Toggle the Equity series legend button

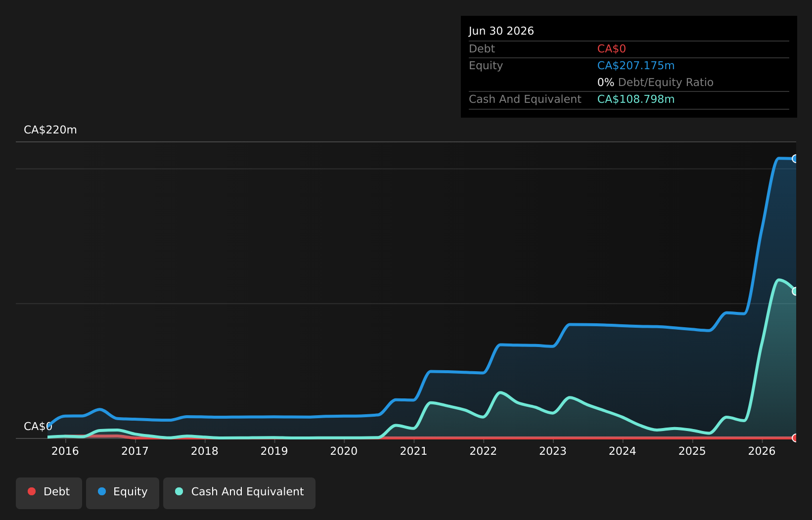[123, 493]
